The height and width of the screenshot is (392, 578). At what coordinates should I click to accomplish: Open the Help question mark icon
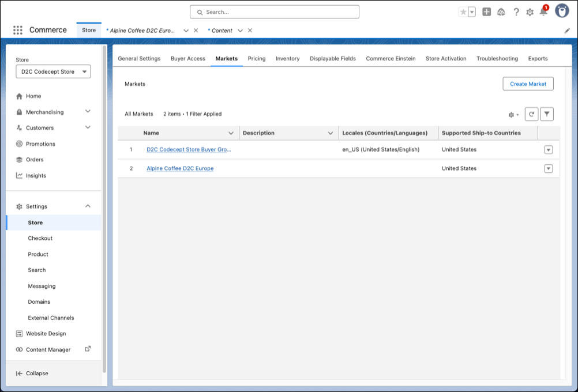pyautogui.click(x=516, y=12)
